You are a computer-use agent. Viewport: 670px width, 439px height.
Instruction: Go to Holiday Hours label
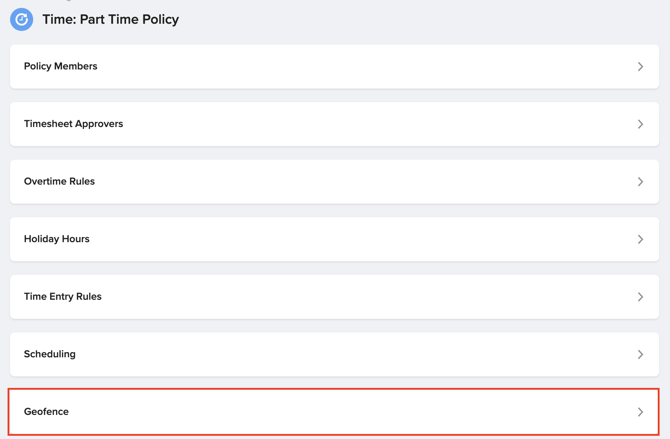pos(56,239)
